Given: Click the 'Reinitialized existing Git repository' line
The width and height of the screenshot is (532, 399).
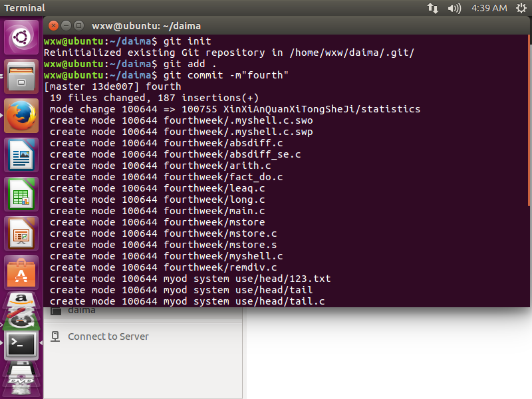Looking at the screenshot, I should click(229, 53).
